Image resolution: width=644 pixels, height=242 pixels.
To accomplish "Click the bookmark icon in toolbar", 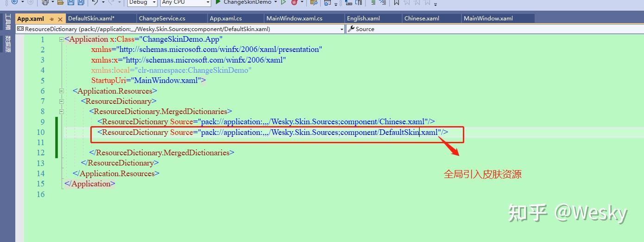I will (x=396, y=2).
